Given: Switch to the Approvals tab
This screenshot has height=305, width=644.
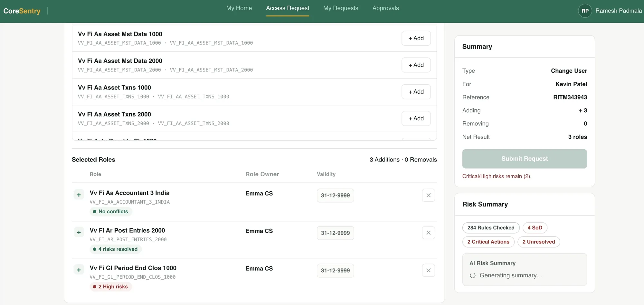Looking at the screenshot, I should pos(385,8).
